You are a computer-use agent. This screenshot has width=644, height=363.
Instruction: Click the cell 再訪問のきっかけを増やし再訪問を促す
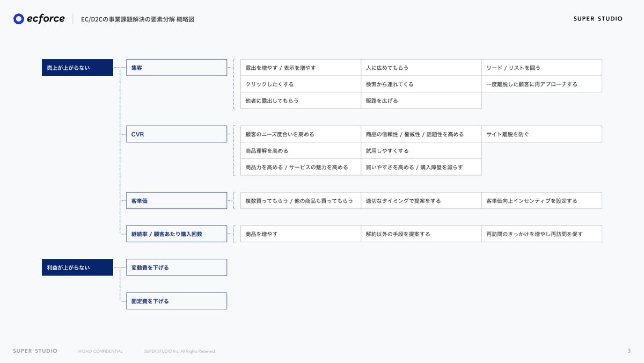(x=541, y=234)
